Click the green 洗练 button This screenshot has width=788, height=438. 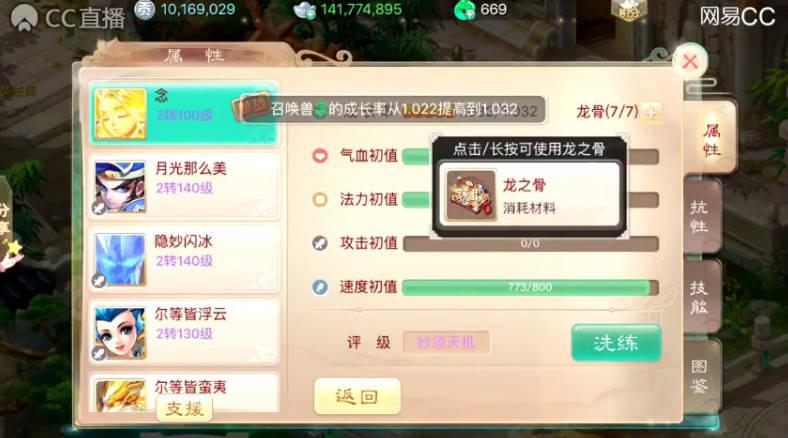[616, 343]
